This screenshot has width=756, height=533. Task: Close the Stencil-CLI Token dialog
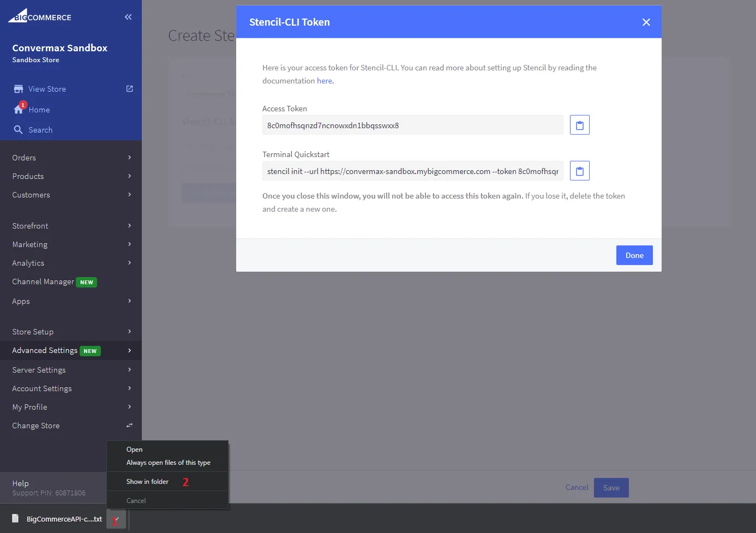click(x=646, y=22)
